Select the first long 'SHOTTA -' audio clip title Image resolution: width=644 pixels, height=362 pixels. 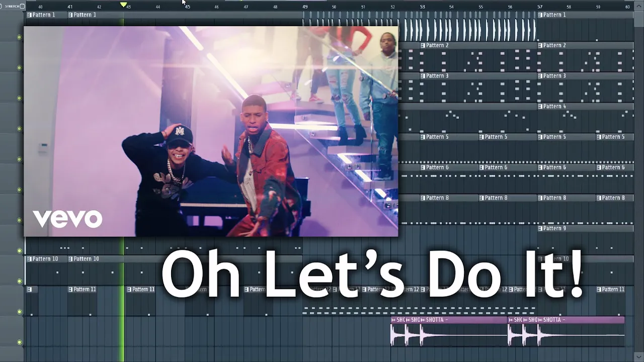click(x=437, y=320)
